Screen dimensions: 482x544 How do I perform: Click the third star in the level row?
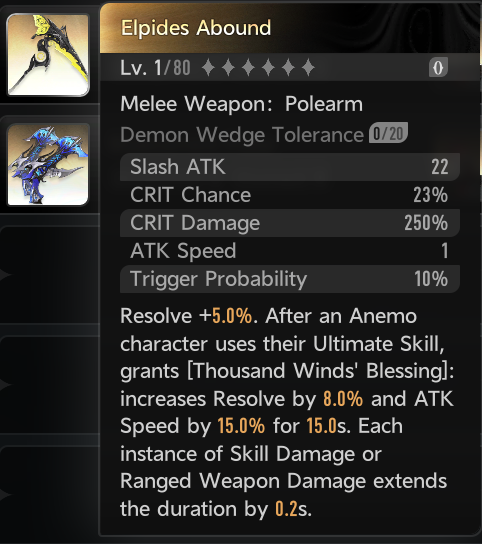(248, 67)
